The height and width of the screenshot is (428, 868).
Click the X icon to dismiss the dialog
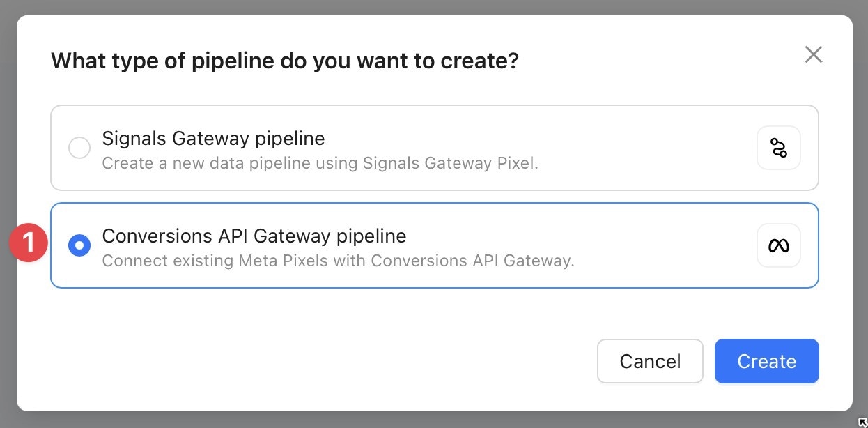(813, 54)
